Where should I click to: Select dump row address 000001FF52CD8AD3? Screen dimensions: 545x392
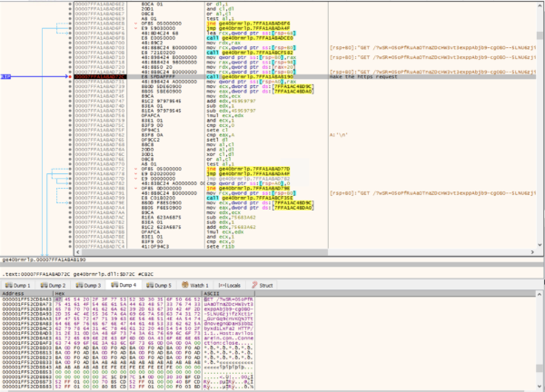[x=26, y=333]
